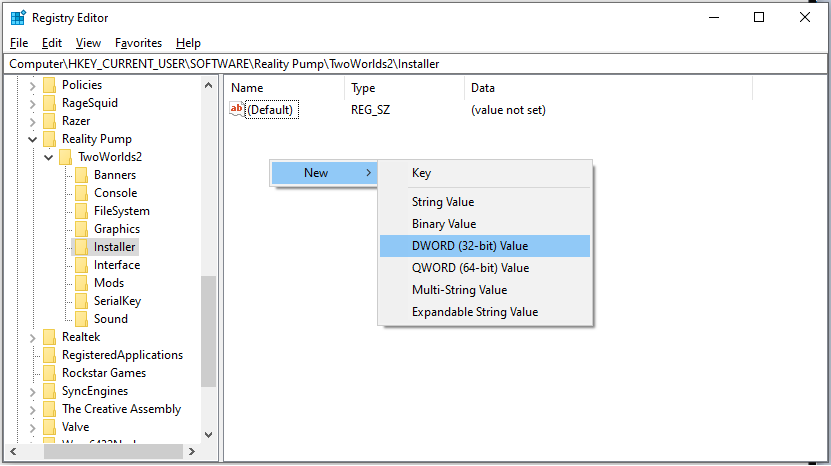
Task: Click the Name column header
Action: coord(247,88)
